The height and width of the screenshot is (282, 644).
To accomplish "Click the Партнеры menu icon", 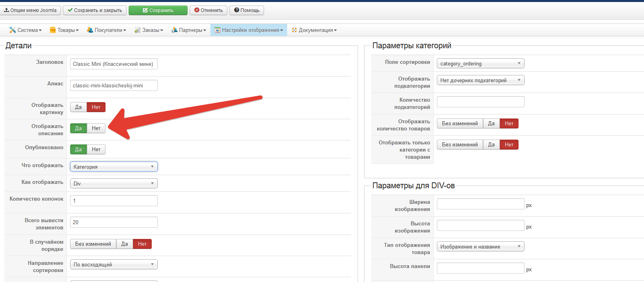I will [x=174, y=30].
